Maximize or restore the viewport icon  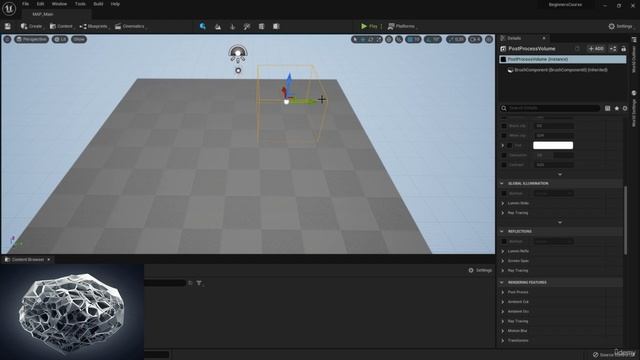489,39
